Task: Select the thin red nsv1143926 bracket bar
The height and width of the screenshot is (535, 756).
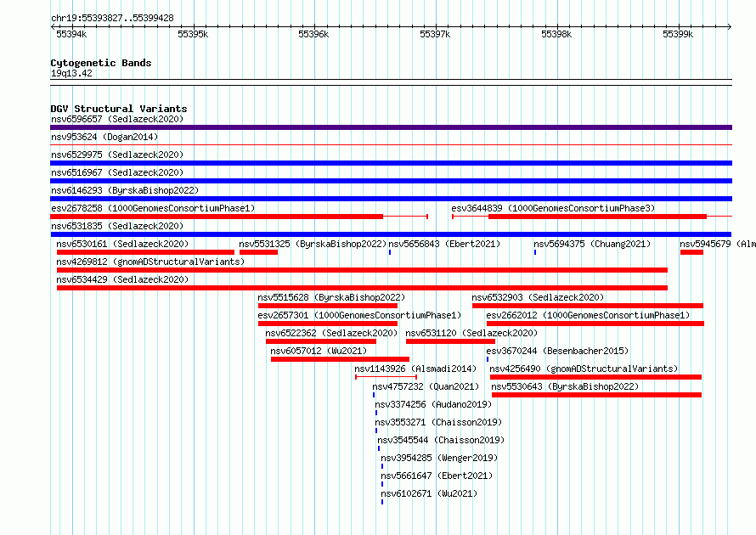Action: (x=386, y=376)
